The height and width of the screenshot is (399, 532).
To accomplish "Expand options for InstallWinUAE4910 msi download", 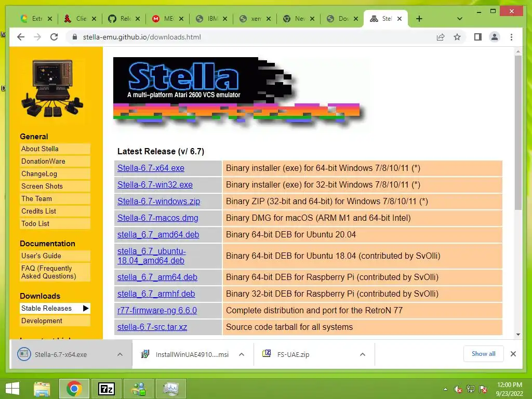I will click(x=242, y=354).
